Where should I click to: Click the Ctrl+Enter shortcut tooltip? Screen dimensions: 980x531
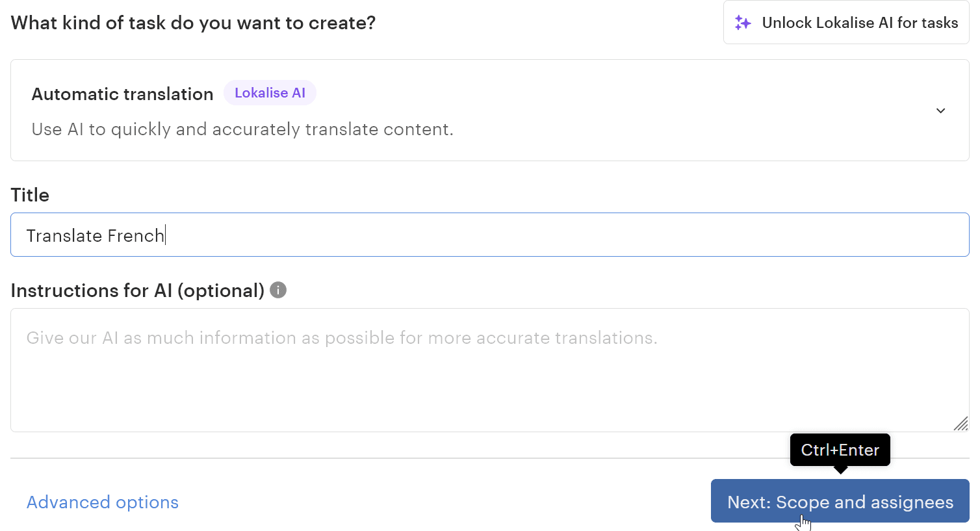[840, 450]
